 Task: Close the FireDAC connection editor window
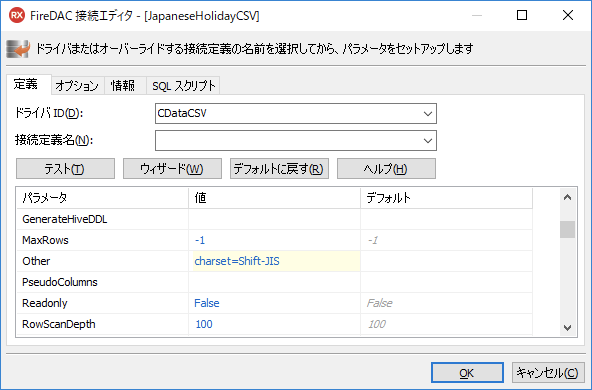tap(568, 15)
